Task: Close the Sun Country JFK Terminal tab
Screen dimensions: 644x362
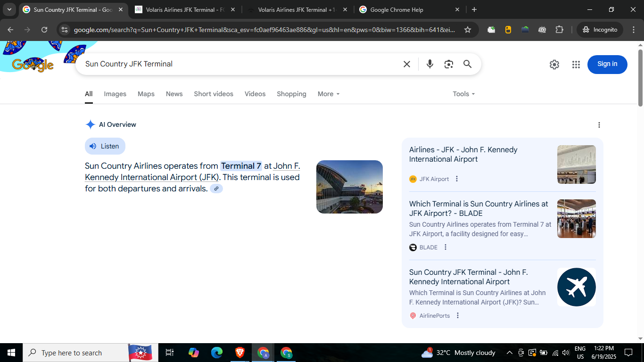Action: coord(121,10)
